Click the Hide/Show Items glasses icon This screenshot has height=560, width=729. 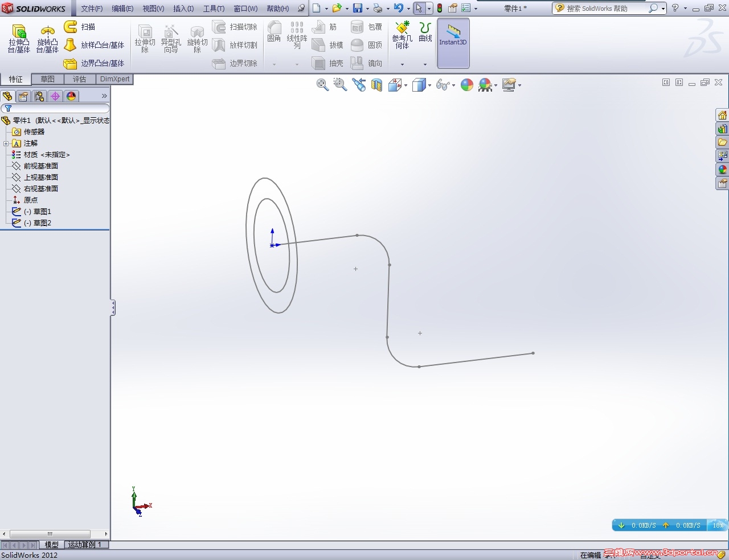pos(443,85)
